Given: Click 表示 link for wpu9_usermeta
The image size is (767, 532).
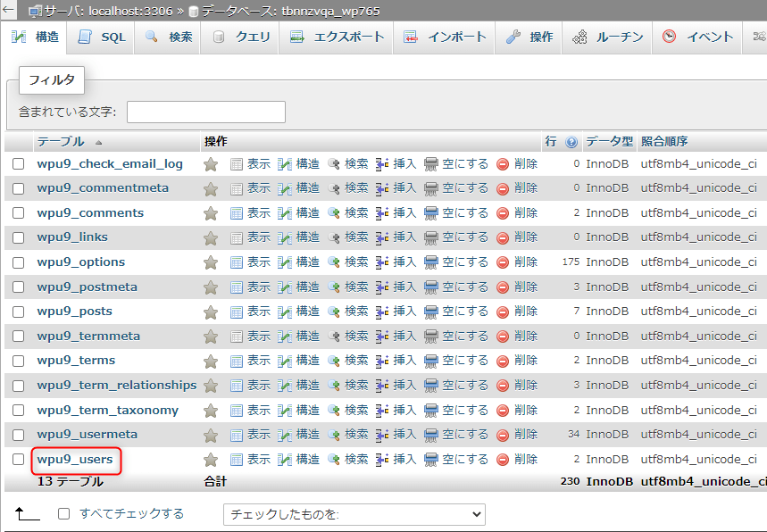Looking at the screenshot, I should point(259,435).
